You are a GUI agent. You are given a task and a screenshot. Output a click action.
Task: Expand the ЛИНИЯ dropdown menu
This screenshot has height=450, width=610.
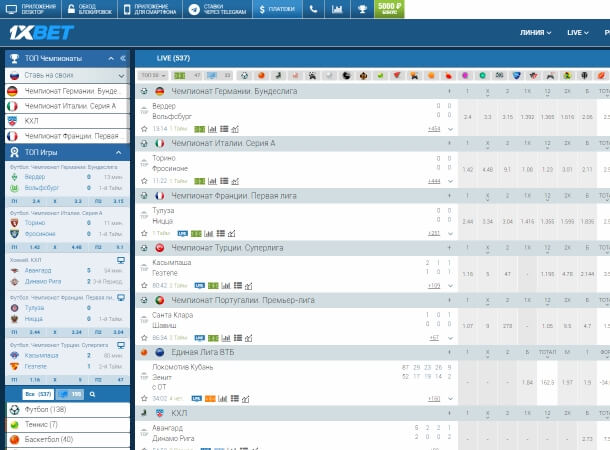pyautogui.click(x=536, y=33)
